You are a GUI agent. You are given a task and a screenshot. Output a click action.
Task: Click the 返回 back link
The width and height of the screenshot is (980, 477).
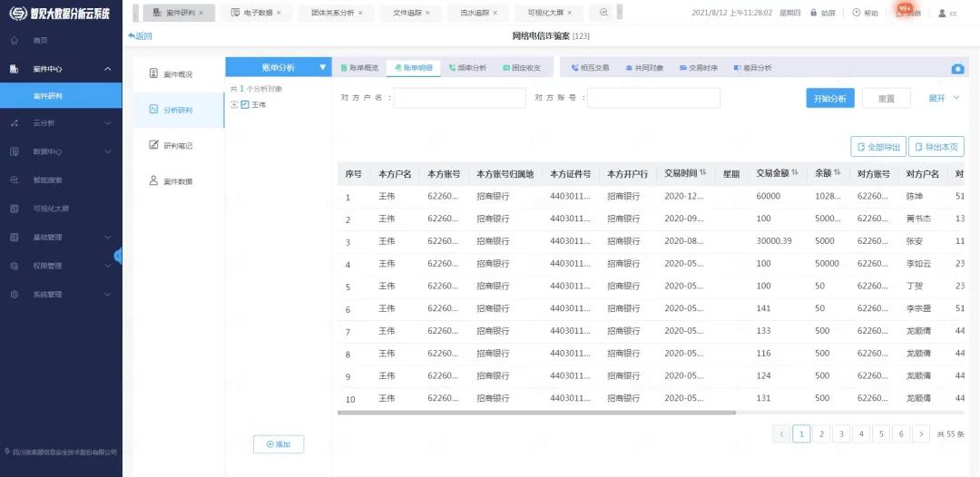click(140, 36)
